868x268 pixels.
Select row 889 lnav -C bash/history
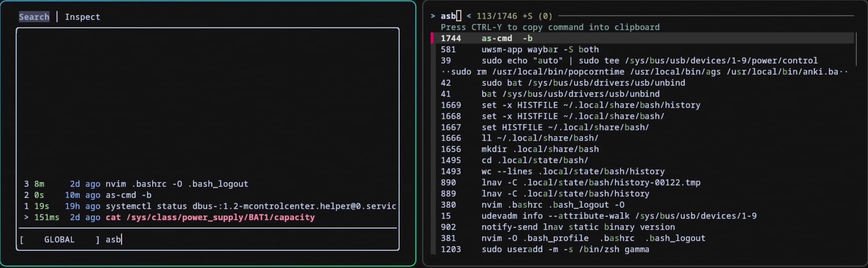click(x=642, y=194)
